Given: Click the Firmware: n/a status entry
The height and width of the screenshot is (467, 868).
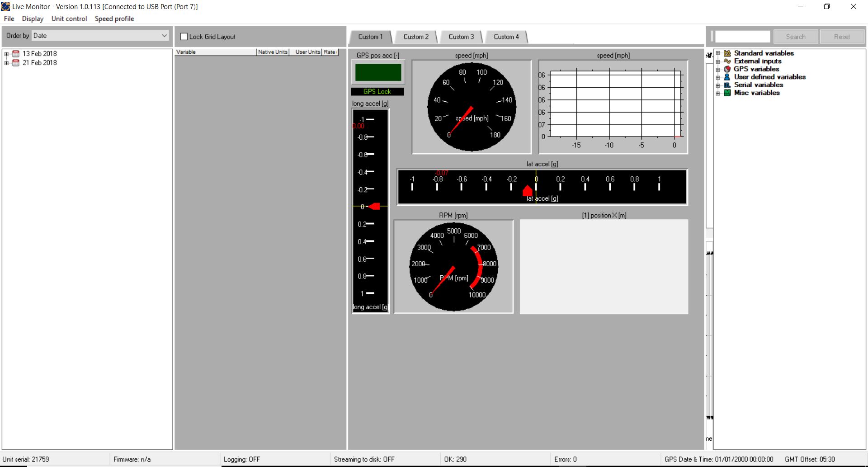Looking at the screenshot, I should pos(132,459).
